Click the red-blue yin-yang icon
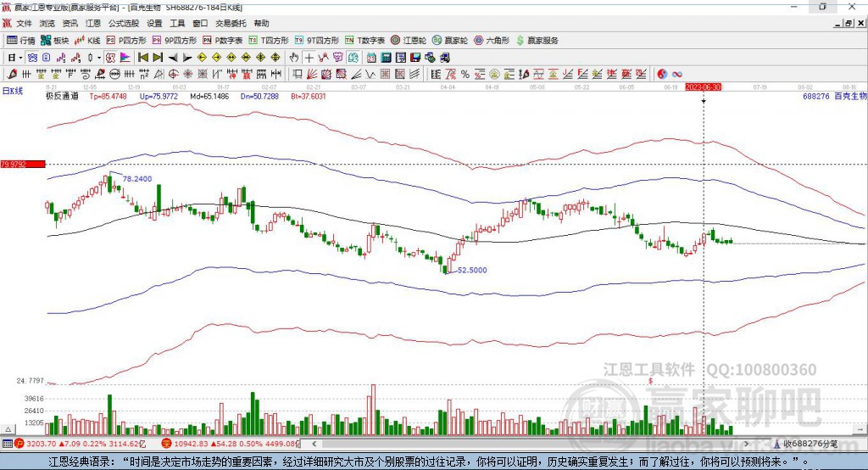The height and width of the screenshot is (470, 868). [661, 75]
